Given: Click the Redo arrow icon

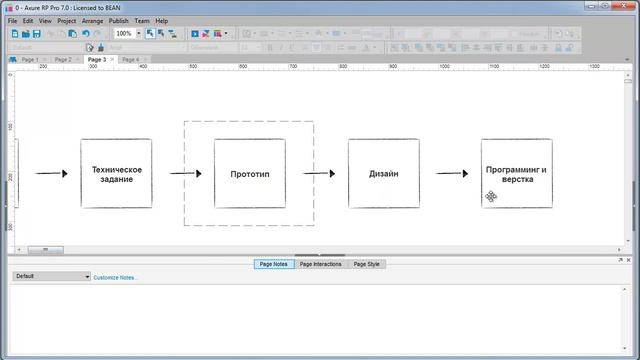Looking at the screenshot, I should tap(97, 34).
